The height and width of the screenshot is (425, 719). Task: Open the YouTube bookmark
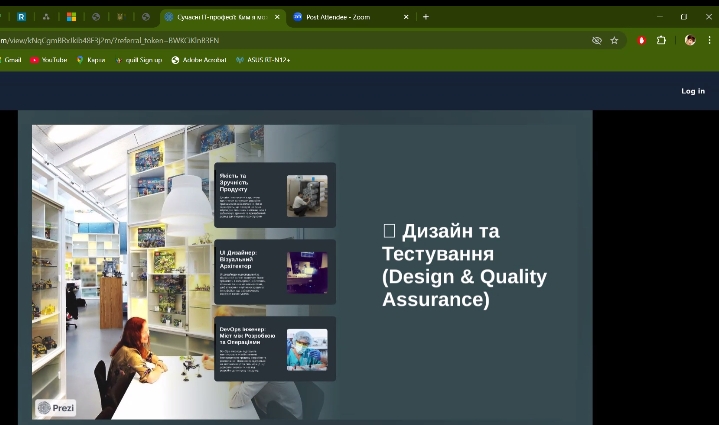[49, 60]
